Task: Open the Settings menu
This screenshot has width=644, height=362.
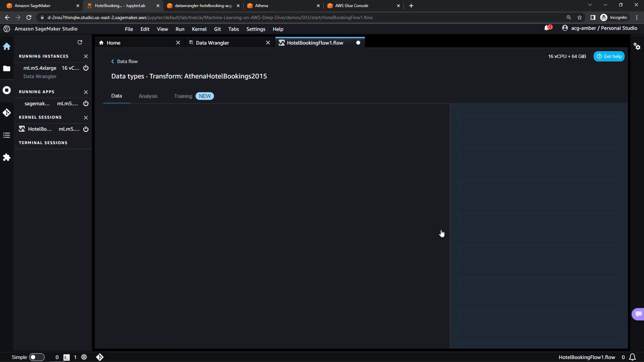Action: (256, 29)
